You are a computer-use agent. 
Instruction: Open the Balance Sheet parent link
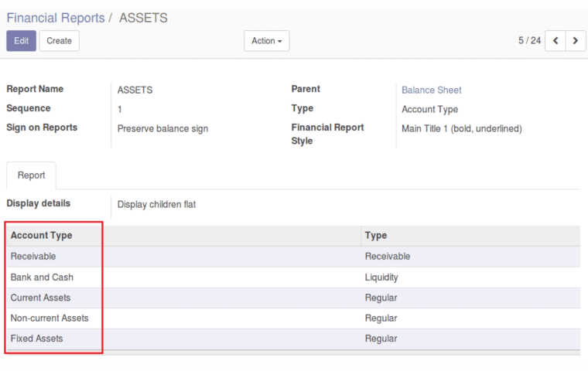click(x=431, y=90)
